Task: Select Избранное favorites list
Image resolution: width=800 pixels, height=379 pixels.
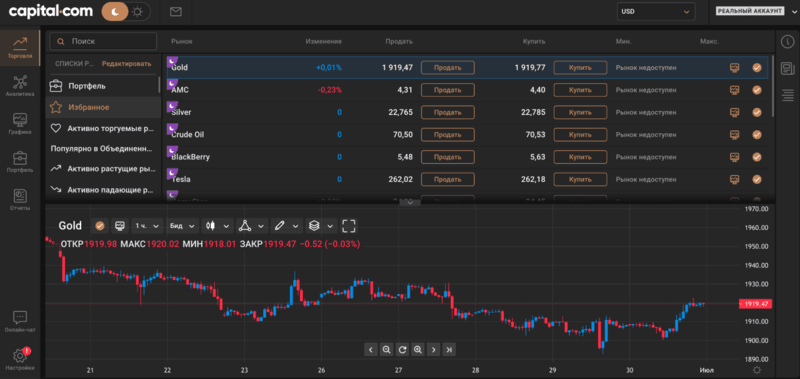Action: [103, 107]
